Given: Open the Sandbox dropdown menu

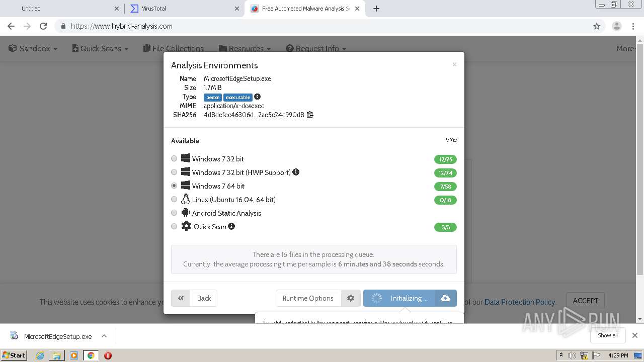Looking at the screenshot, I should (x=33, y=48).
